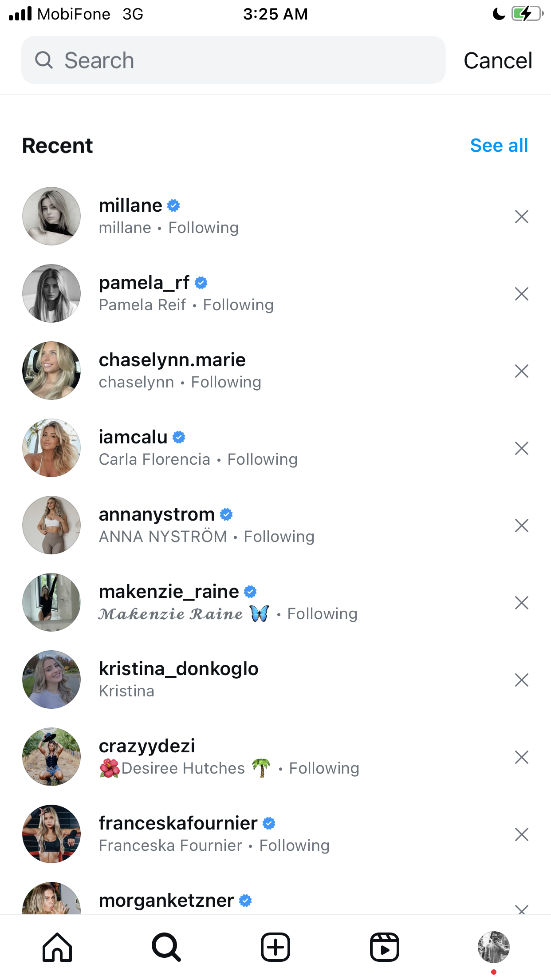551x980 pixels.
Task: Open the new post plus icon
Action: (x=275, y=947)
